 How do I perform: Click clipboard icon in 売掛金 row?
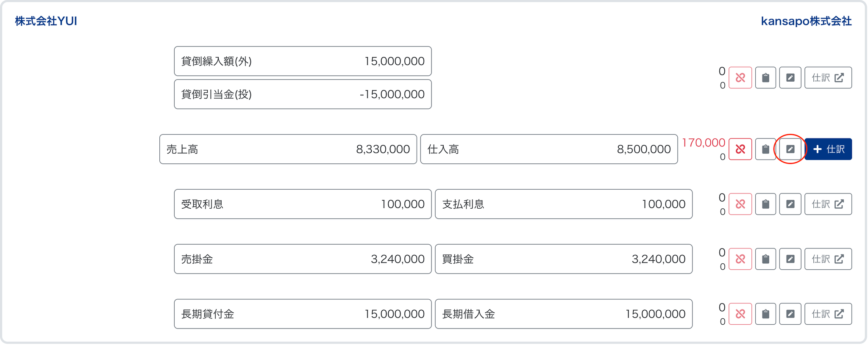click(x=765, y=259)
